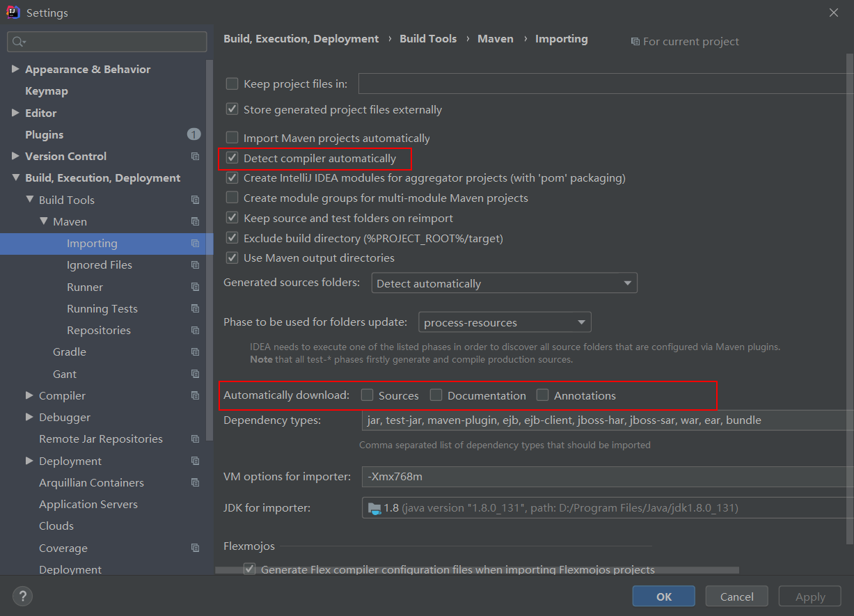Check the Annotations auto-download box
854x616 pixels.
[542, 395]
